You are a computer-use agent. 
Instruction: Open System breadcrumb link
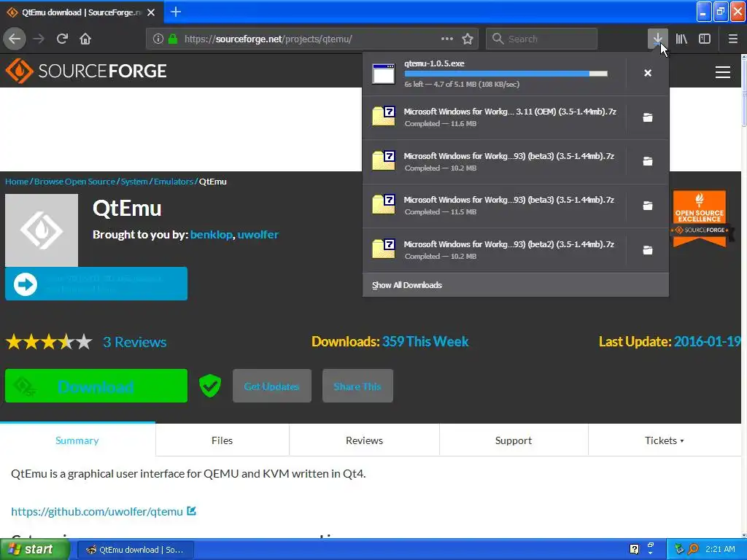(134, 182)
